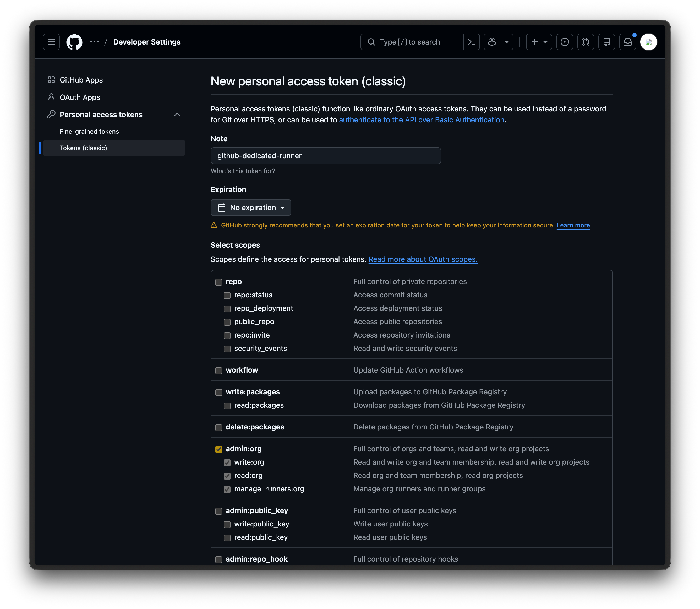Click the Personal access tokens key icon
700x609 pixels.
51,114
